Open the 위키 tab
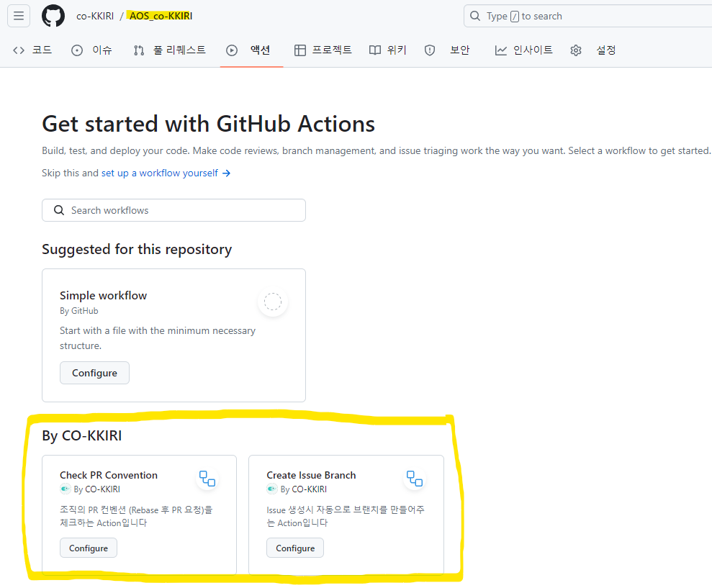This screenshot has width=712, height=588. pyautogui.click(x=388, y=50)
